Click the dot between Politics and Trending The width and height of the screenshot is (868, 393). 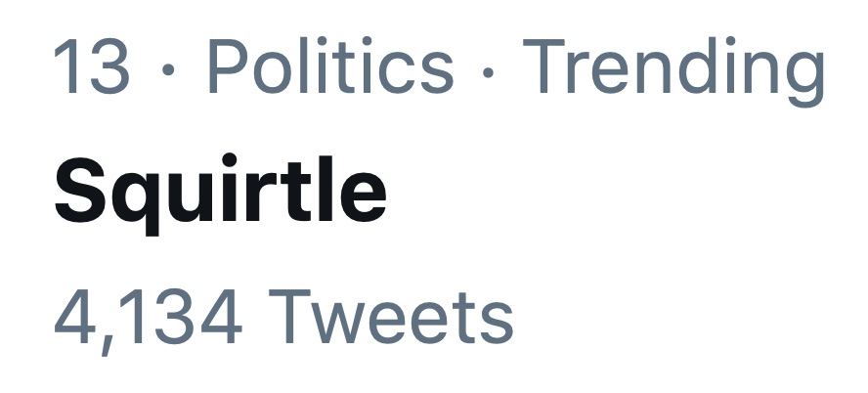[488, 70]
